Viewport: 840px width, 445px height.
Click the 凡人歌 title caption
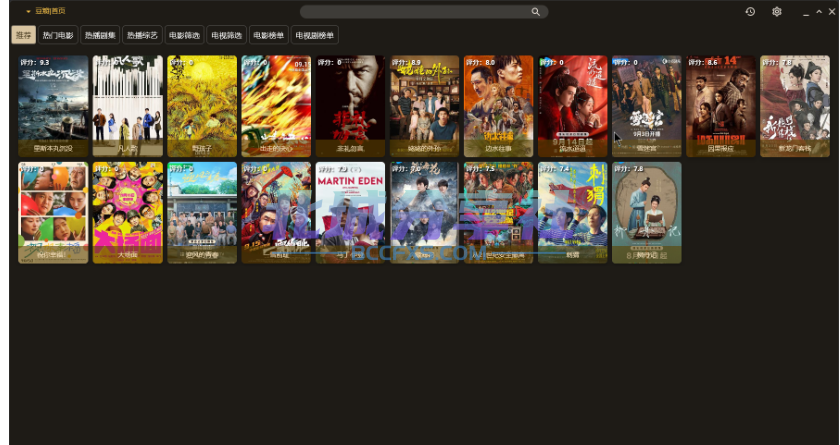[128, 148]
